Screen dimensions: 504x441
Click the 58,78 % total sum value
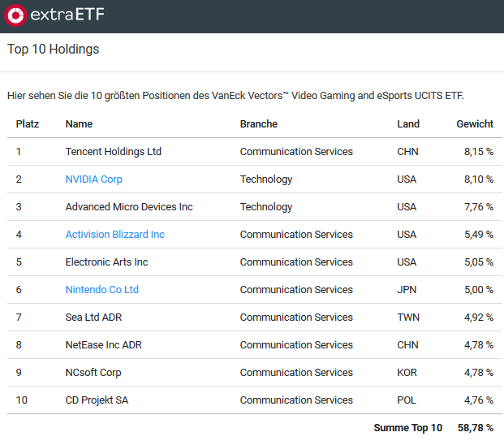(x=476, y=427)
